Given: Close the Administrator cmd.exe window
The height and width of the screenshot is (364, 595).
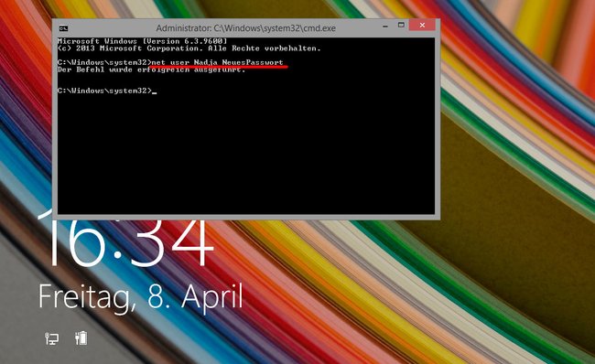Looking at the screenshot, I should 422,26.
